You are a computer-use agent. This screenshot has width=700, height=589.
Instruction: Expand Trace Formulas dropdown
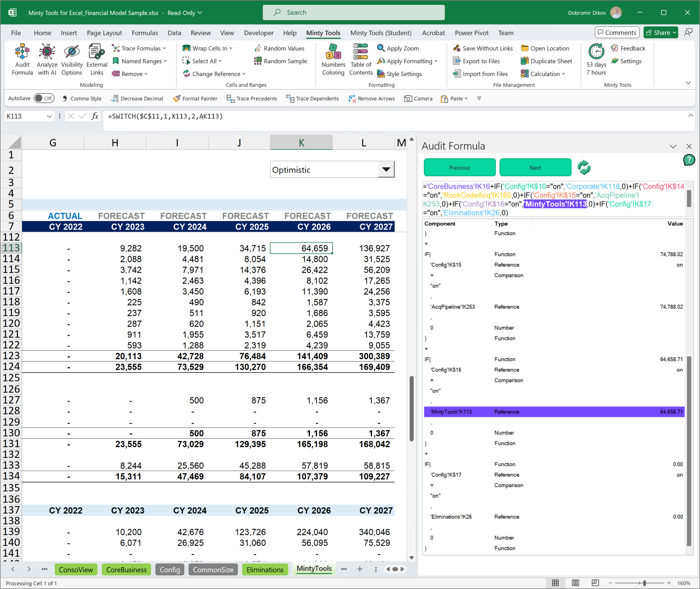pos(139,48)
